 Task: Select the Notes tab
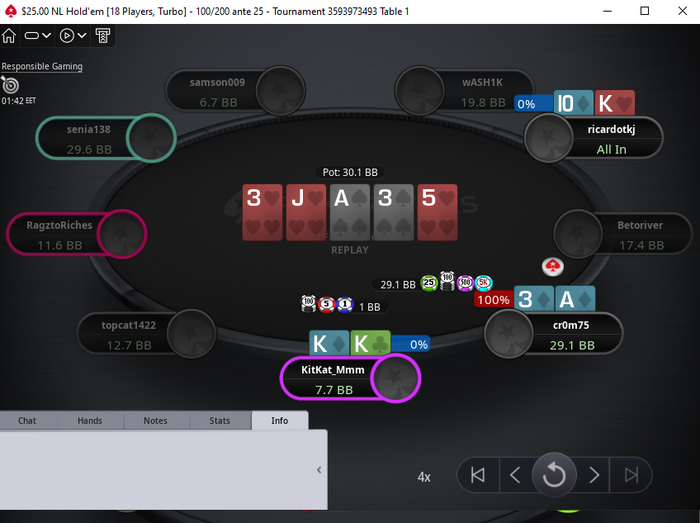pyautogui.click(x=155, y=420)
